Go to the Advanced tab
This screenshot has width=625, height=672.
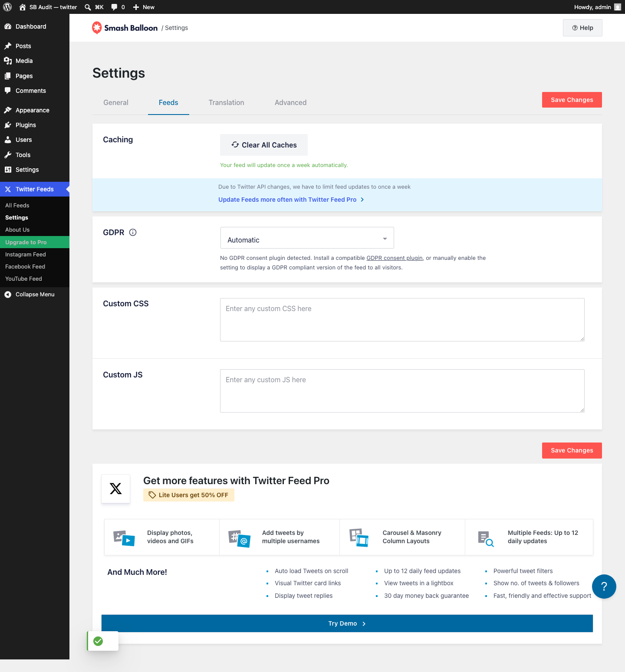tap(291, 103)
